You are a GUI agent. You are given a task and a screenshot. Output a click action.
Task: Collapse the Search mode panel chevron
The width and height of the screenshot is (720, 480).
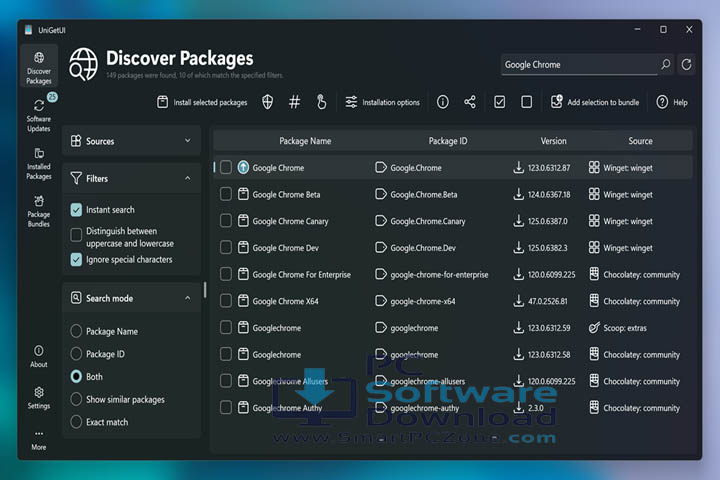188,298
